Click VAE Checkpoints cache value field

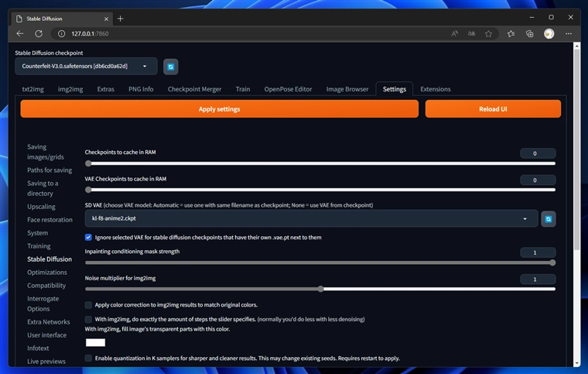(538, 180)
